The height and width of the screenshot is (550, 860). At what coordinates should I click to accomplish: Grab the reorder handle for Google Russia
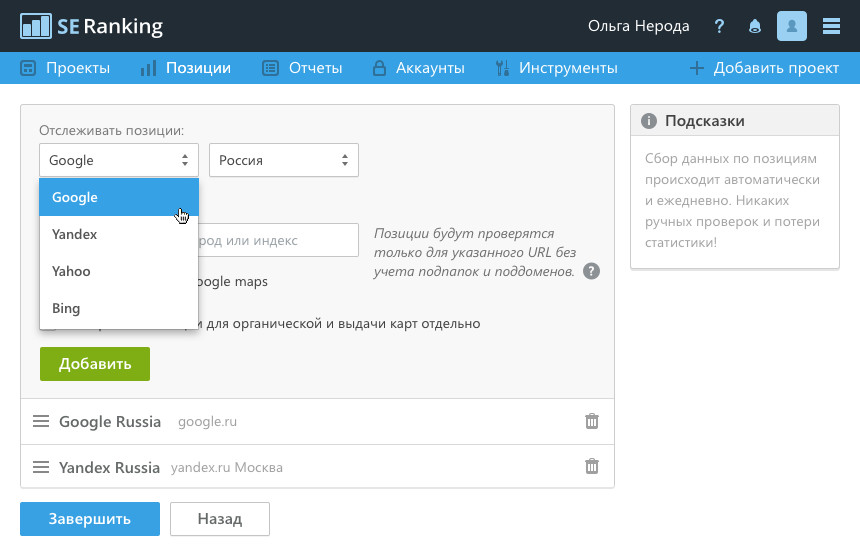click(x=41, y=421)
